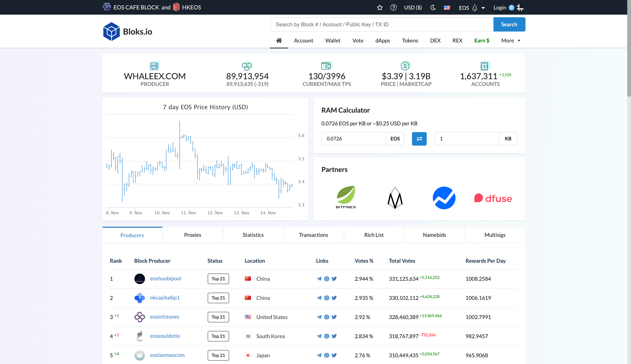Click the Earn $ menu item

click(482, 41)
